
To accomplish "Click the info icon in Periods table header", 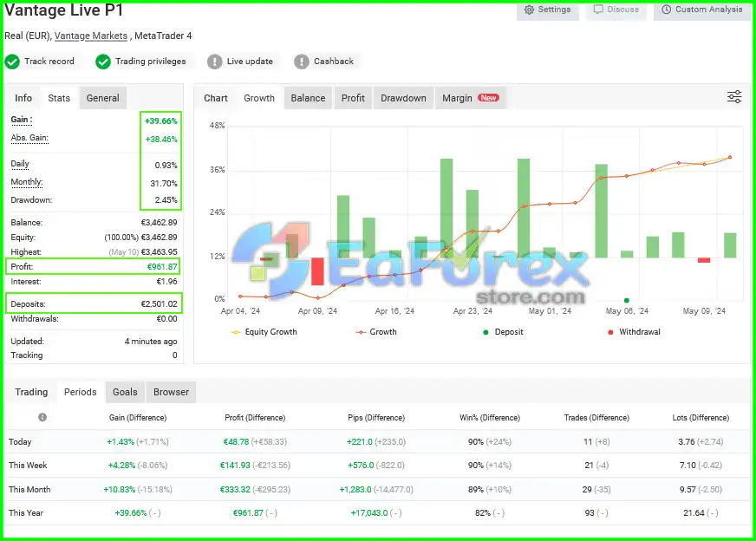I will coord(42,417).
